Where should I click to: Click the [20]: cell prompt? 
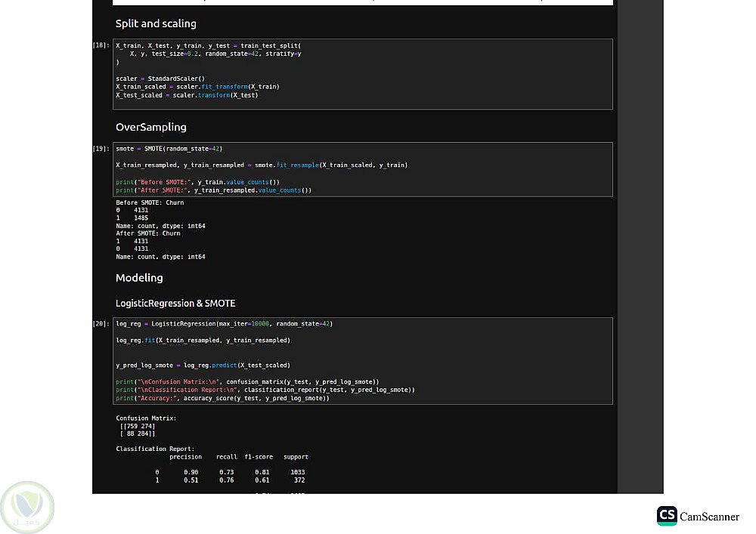pos(101,323)
